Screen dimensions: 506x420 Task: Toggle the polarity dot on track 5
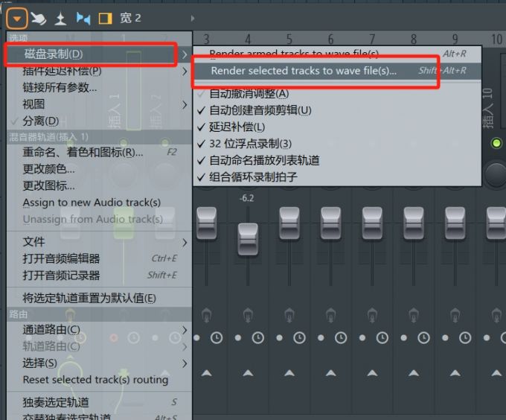(x=280, y=338)
